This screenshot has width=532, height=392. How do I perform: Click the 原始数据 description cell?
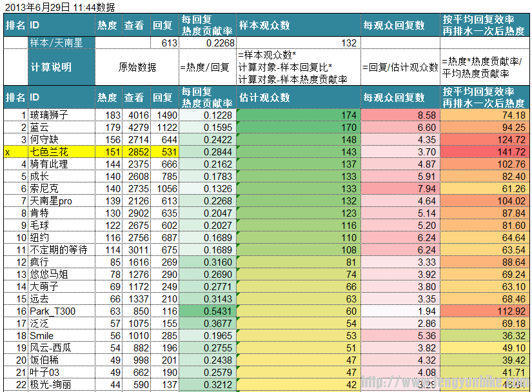tap(137, 67)
